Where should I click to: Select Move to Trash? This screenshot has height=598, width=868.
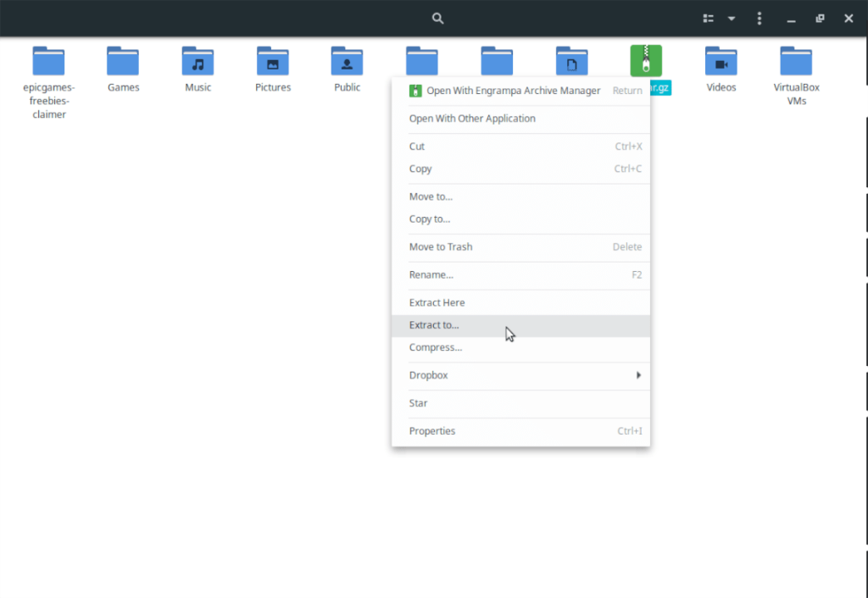point(441,247)
